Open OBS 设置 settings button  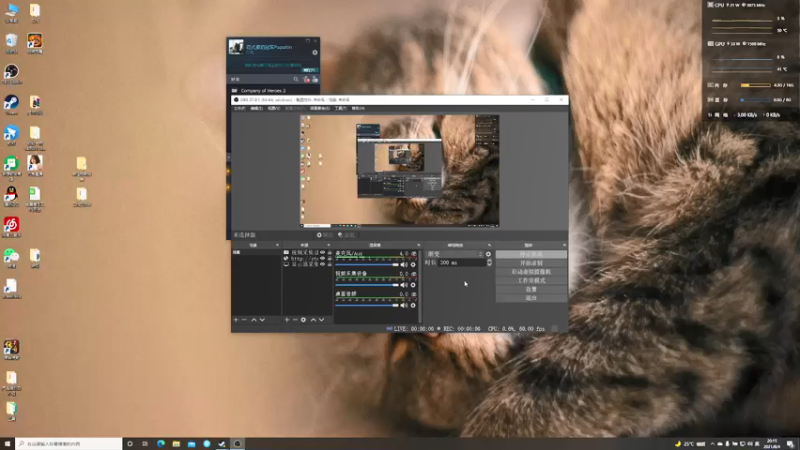pos(531,289)
